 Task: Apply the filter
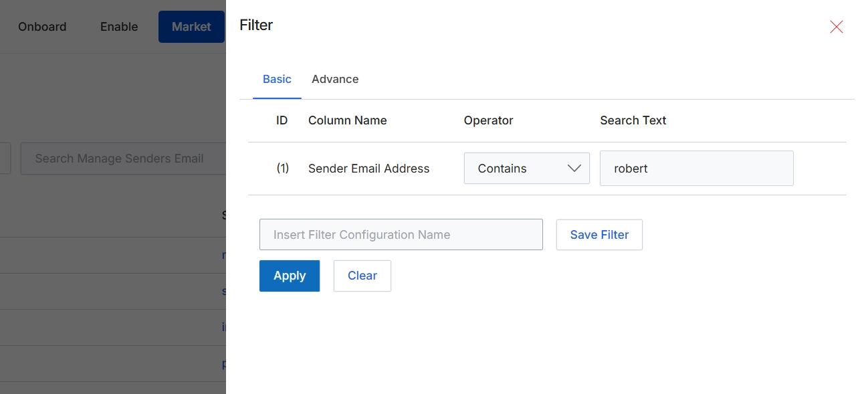[290, 276]
